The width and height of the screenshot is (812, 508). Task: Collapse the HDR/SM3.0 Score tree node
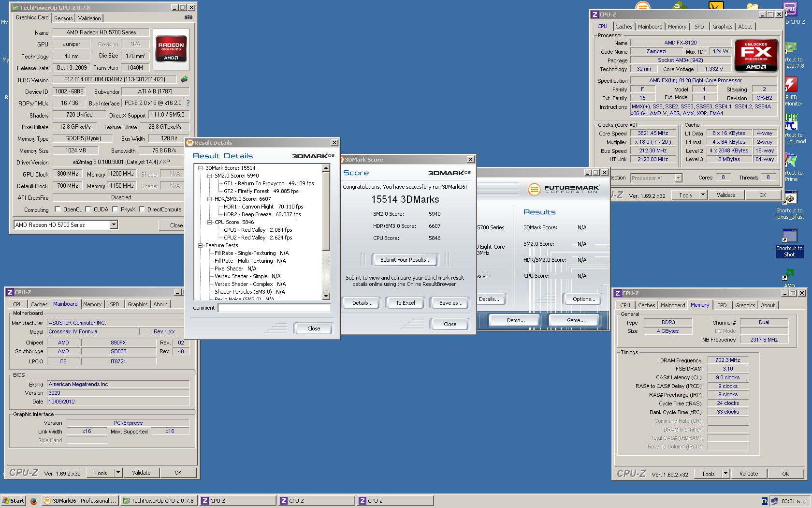(210, 199)
